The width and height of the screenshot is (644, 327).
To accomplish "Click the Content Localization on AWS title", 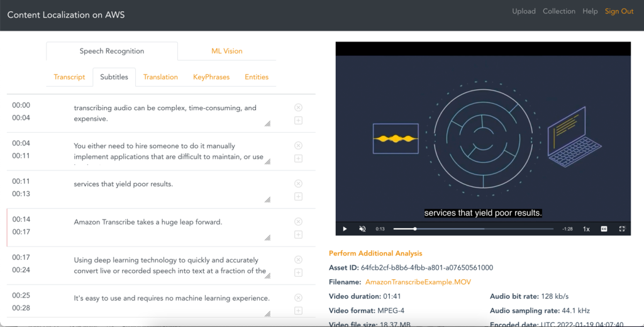I will coord(65,15).
